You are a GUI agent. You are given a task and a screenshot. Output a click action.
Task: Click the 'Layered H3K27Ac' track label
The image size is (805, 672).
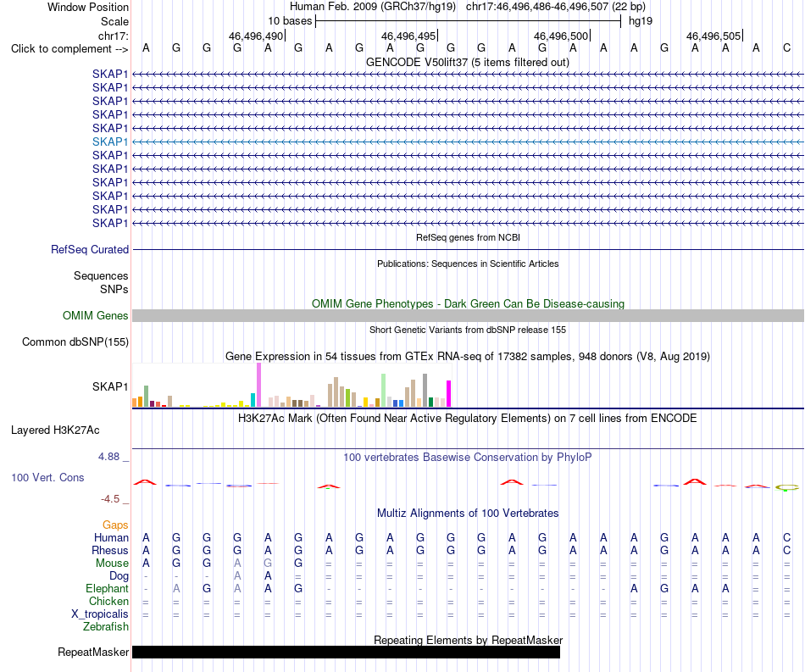[55, 430]
